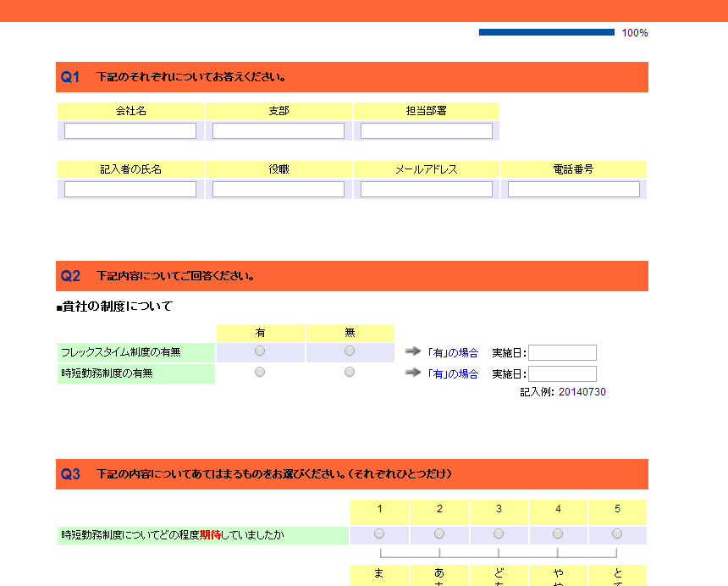Select rating 1 for 時短勤務制度 expectation
Viewport: 728px width, 586px height.
coord(379,533)
